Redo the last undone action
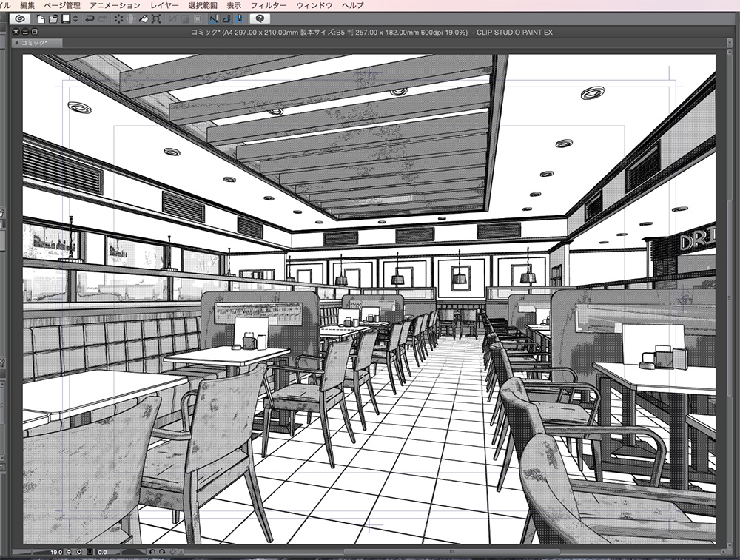This screenshot has height=560, width=740. tap(102, 19)
